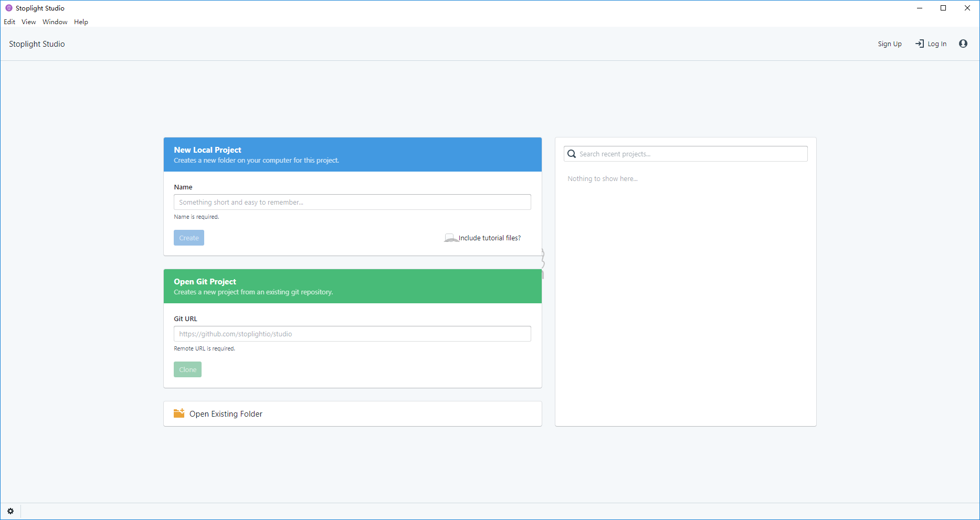Viewport: 980px width, 520px height.
Task: Open the View menu
Action: [29, 22]
